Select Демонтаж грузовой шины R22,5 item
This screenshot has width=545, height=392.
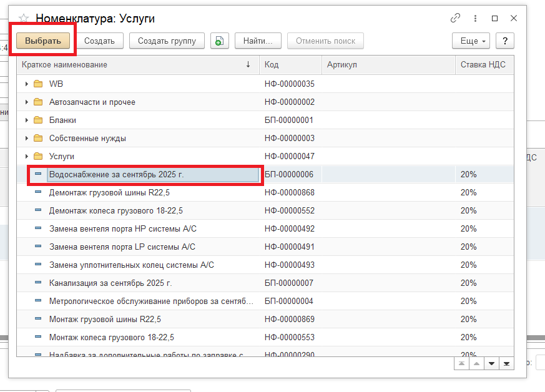(109, 192)
